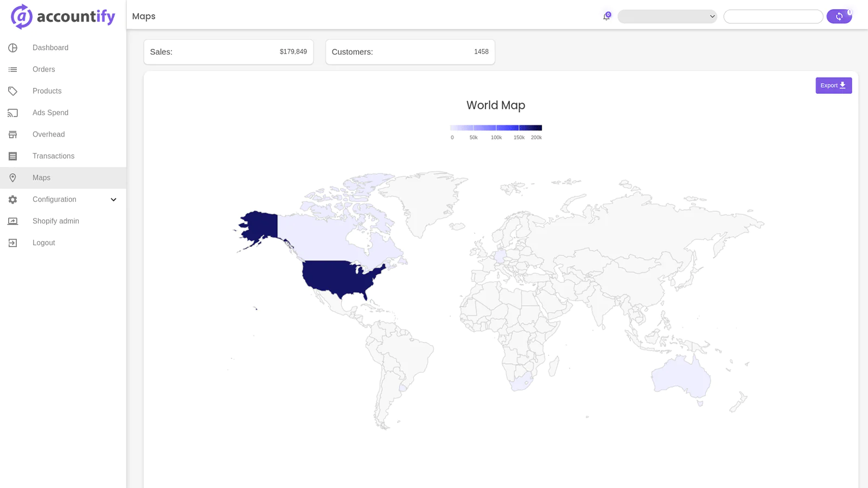This screenshot has width=868, height=488.
Task: Click the color gradient legend bar
Action: 496,128
